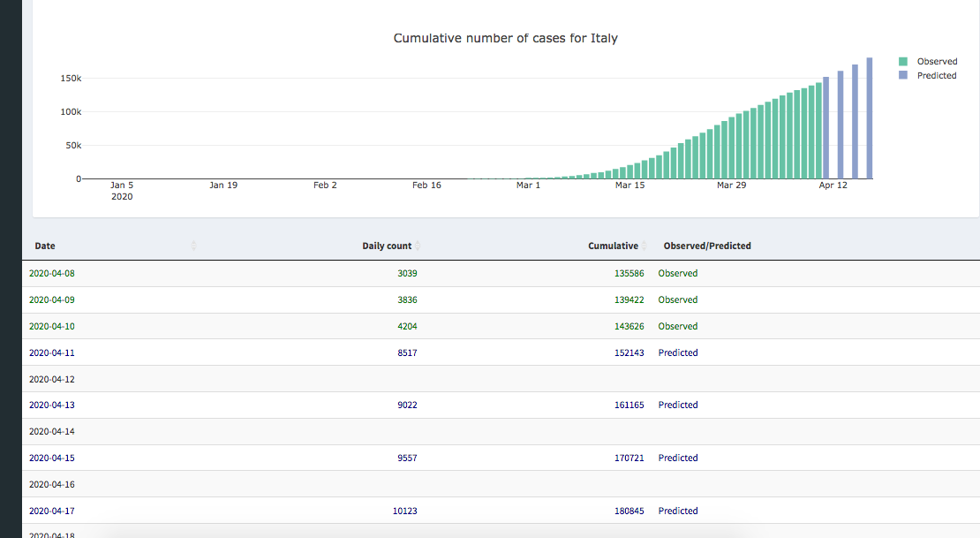
Task: Click the Observed/Predicted column header
Action: click(707, 246)
